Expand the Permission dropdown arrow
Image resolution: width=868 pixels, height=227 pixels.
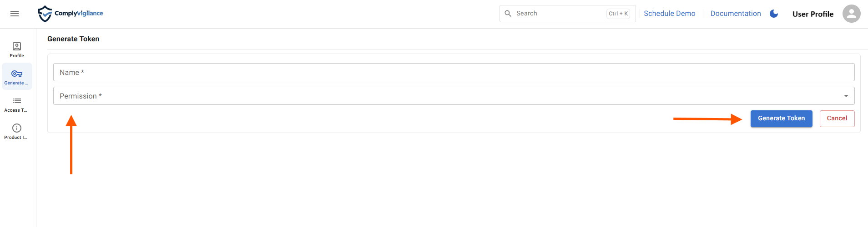tap(846, 96)
